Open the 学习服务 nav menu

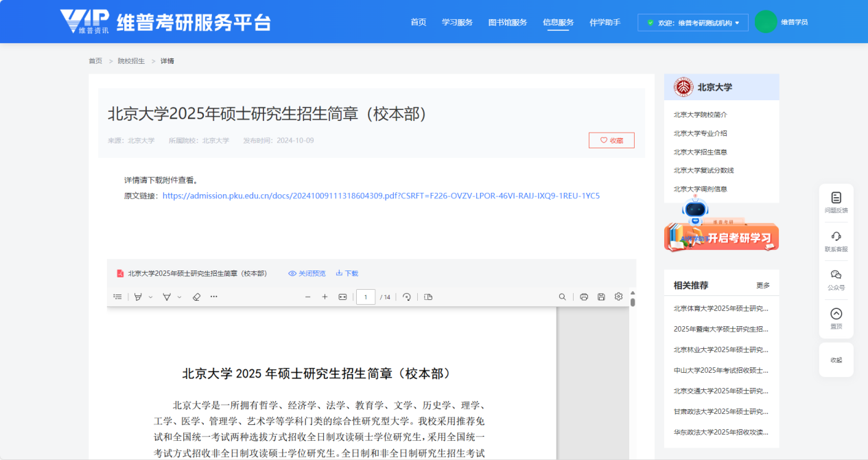click(457, 22)
